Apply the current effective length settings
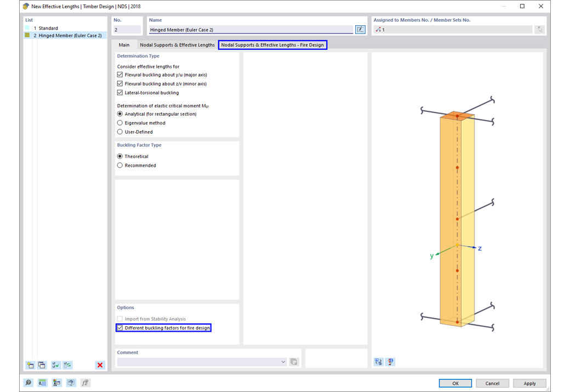The height and width of the screenshot is (392, 570). click(x=529, y=383)
